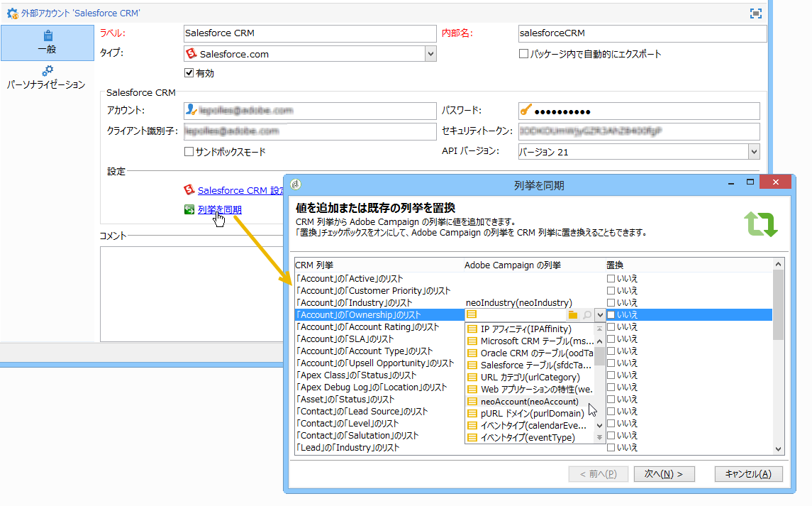Check 置換 for the Customer Priority row
This screenshot has height=506, width=812.
pyautogui.click(x=611, y=290)
